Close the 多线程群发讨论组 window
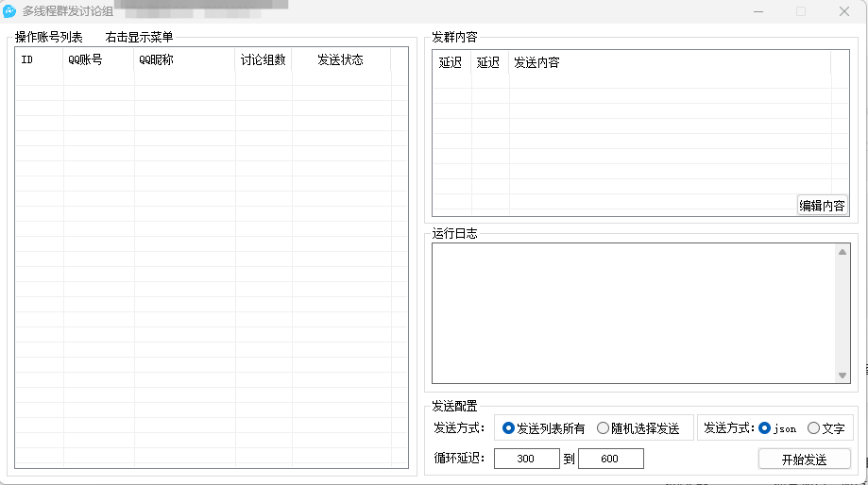Image resolution: width=868 pixels, height=485 pixels. (x=843, y=11)
